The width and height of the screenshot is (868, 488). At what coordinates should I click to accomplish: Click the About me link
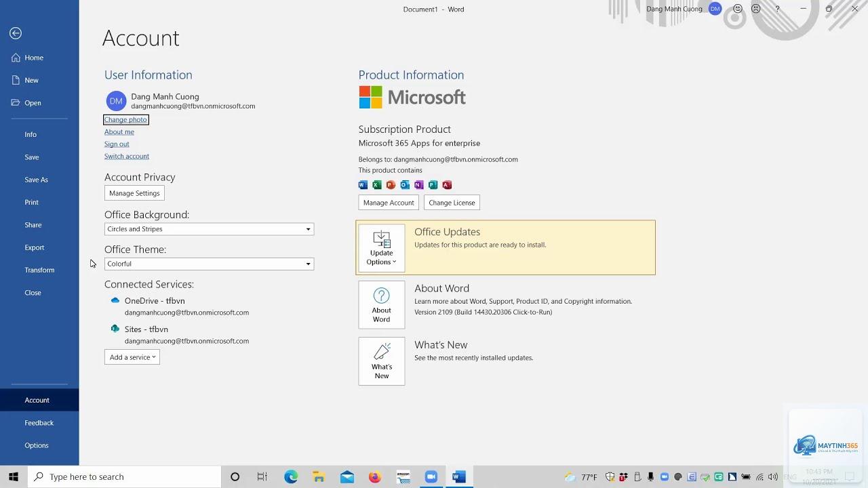pos(119,131)
